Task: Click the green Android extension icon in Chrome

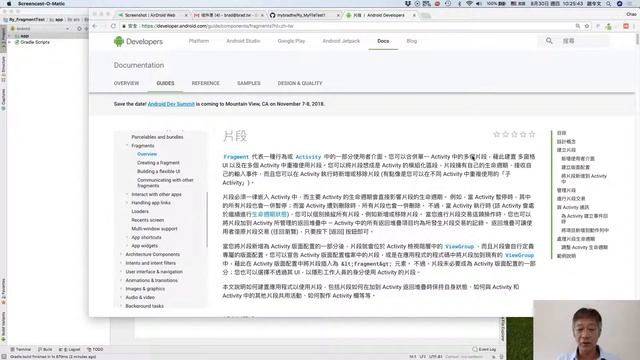Action: click(609, 27)
